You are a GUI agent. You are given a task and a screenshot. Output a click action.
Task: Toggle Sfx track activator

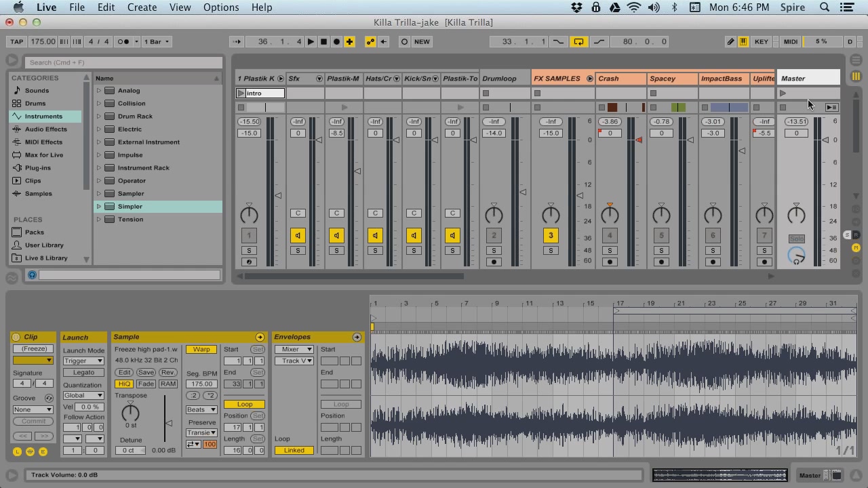pos(298,235)
